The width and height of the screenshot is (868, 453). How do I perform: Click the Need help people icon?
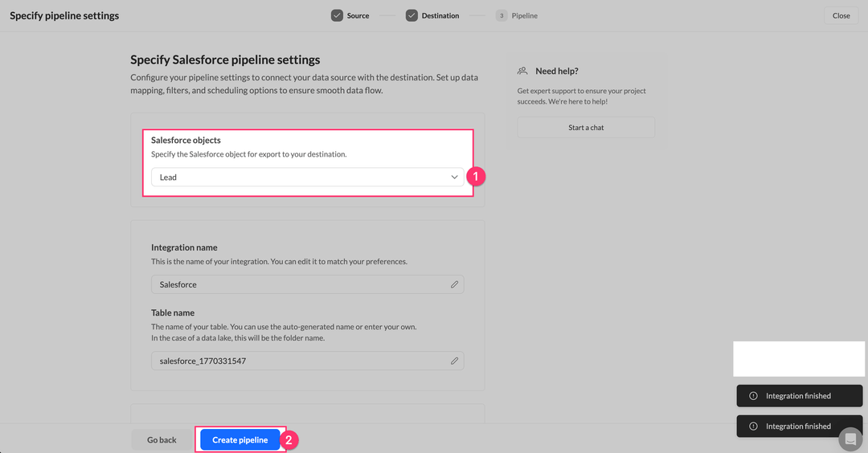(522, 71)
